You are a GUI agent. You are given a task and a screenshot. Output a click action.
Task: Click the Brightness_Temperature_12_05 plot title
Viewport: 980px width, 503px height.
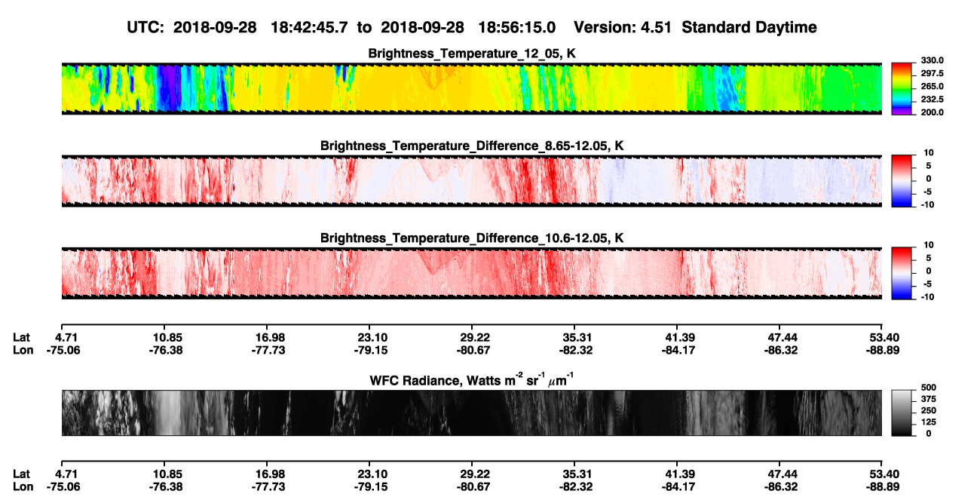click(472, 54)
